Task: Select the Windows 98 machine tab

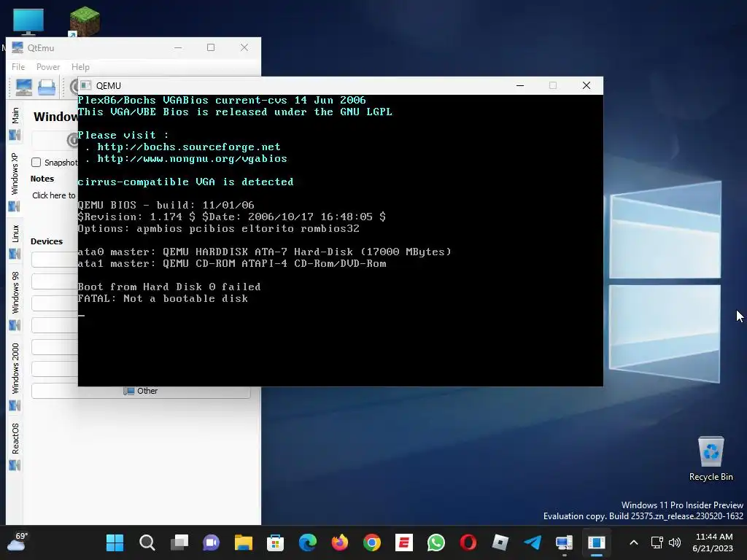Action: 15,300
